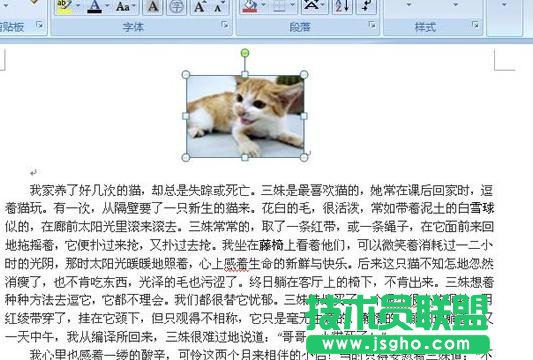Click the enclosed character 字 icon
533x360 pixels.
(x=176, y=7)
